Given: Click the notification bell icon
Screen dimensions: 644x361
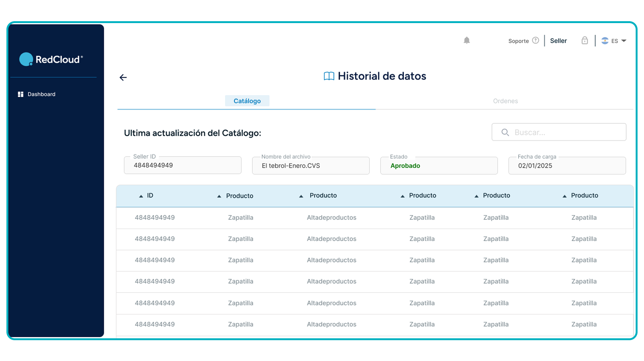Looking at the screenshot, I should tap(467, 40).
